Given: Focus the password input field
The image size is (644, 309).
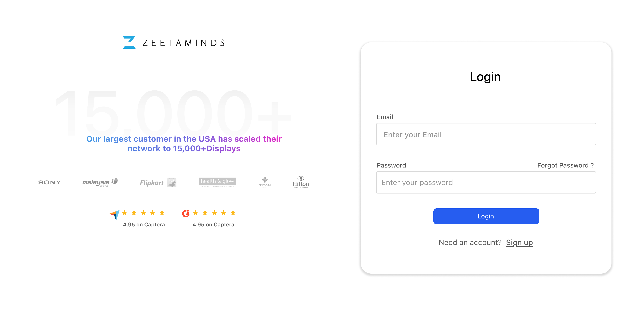Looking at the screenshot, I should tap(486, 182).
